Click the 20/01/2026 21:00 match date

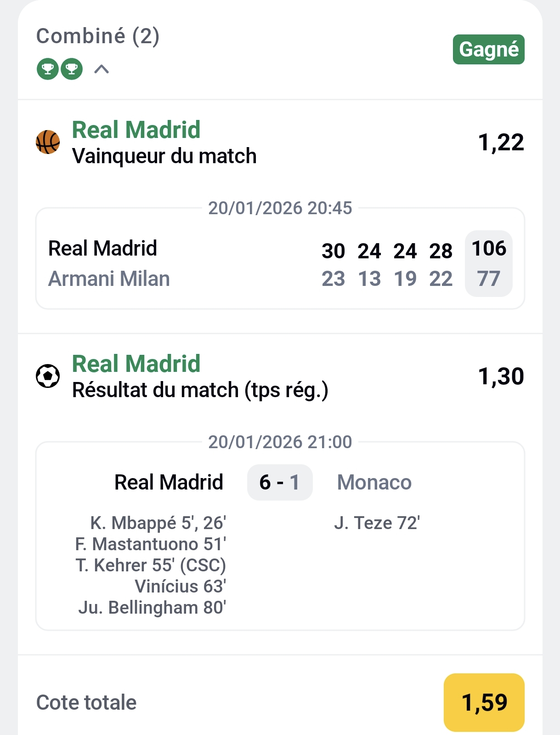(280, 442)
